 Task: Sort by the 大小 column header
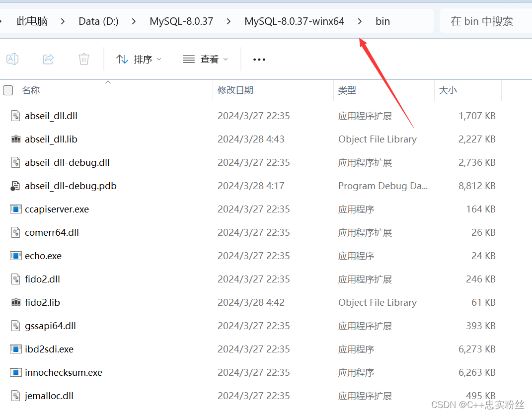448,90
